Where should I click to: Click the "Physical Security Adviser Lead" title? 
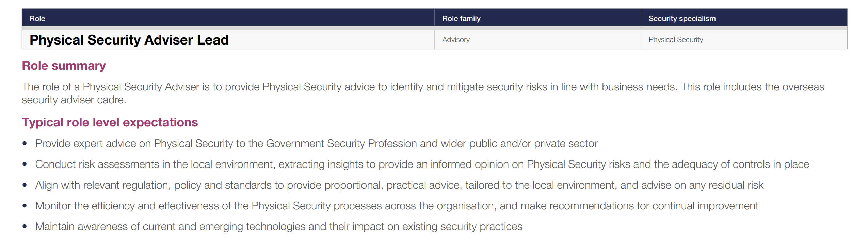[129, 40]
